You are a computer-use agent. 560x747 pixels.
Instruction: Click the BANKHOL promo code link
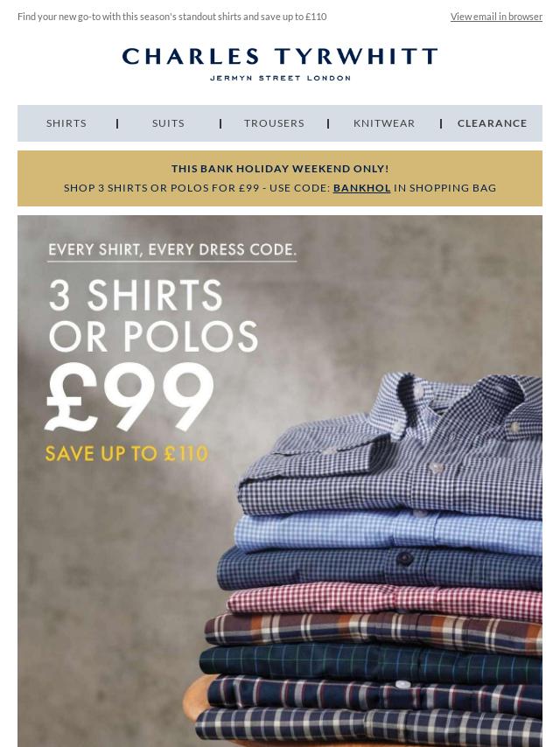coord(361,188)
